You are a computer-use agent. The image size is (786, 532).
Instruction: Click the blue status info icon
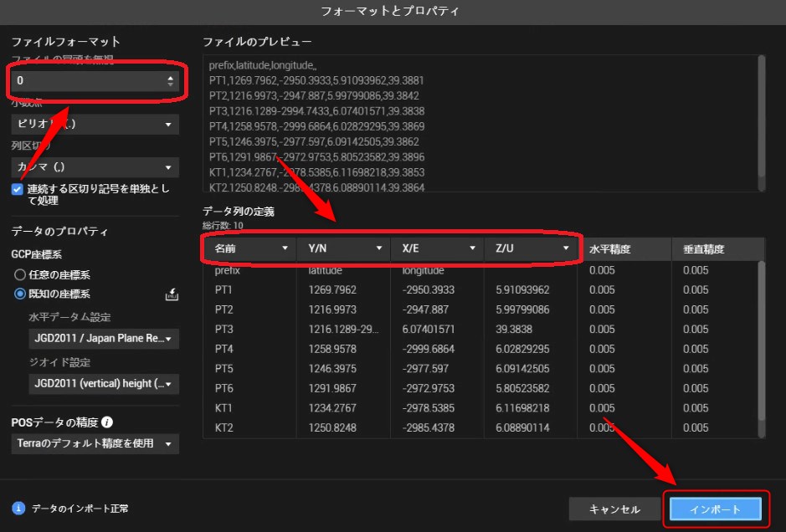click(18, 508)
